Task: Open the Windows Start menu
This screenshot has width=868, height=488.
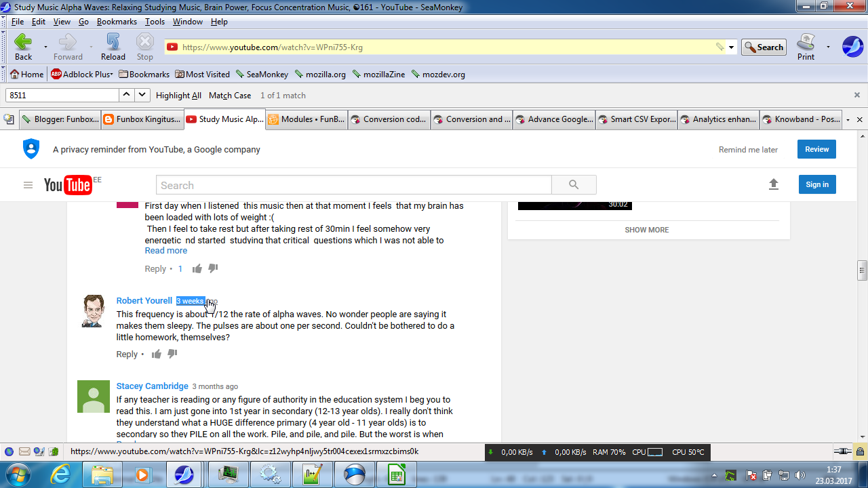Action: [17, 474]
